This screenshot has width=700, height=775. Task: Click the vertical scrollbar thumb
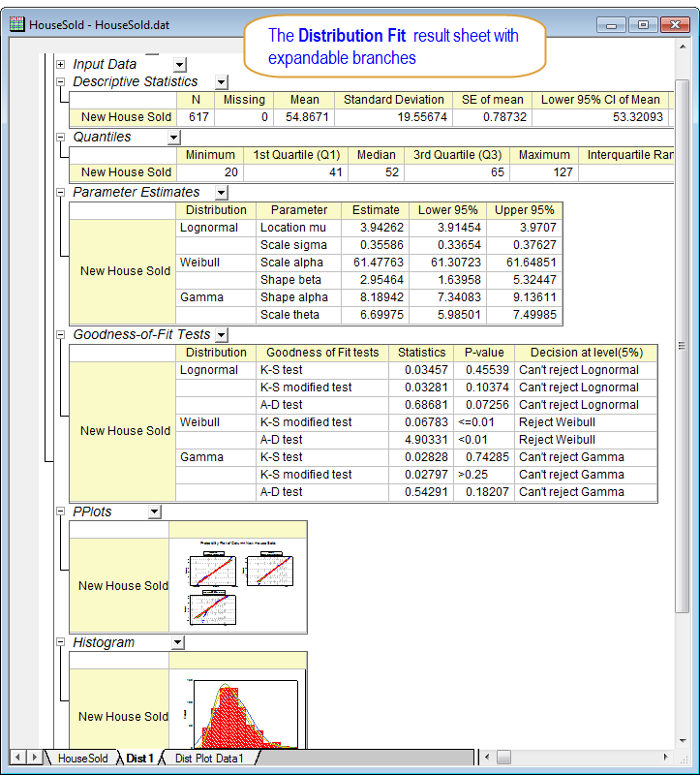click(683, 346)
